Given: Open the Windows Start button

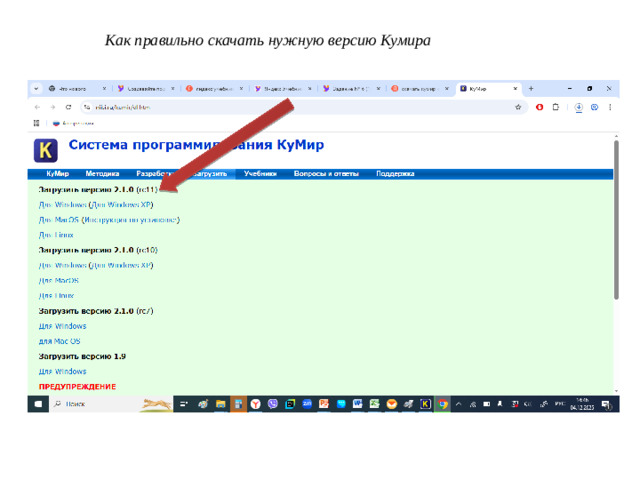Looking at the screenshot, I should (x=38, y=404).
